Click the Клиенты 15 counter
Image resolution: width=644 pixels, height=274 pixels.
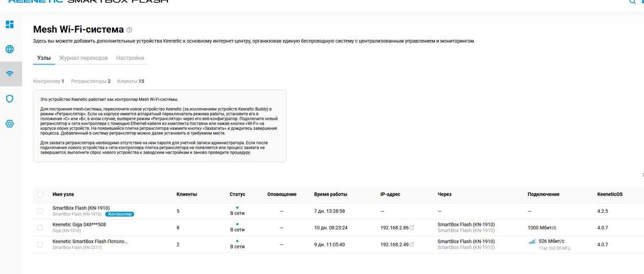131,81
